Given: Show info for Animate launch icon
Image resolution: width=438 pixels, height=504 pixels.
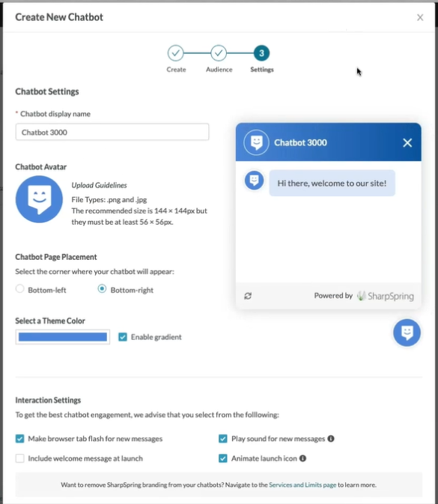Looking at the screenshot, I should (302, 458).
